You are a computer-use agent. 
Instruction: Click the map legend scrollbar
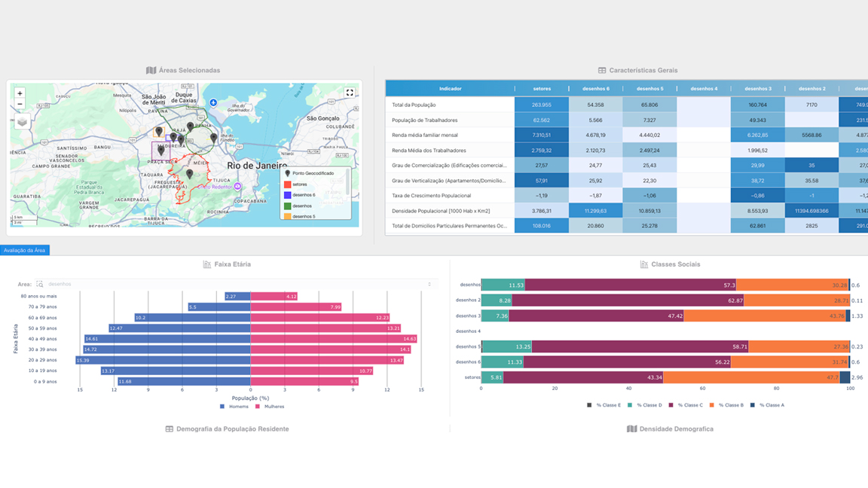[x=347, y=181]
